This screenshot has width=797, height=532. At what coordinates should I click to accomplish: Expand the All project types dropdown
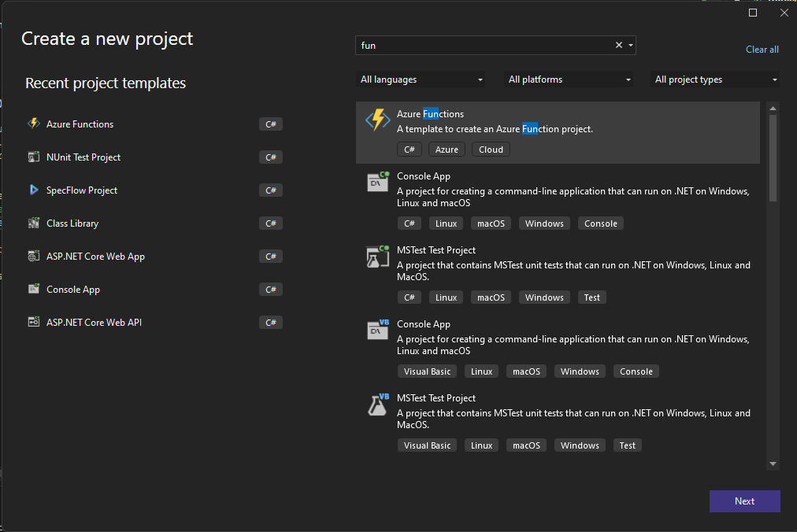tap(716, 79)
